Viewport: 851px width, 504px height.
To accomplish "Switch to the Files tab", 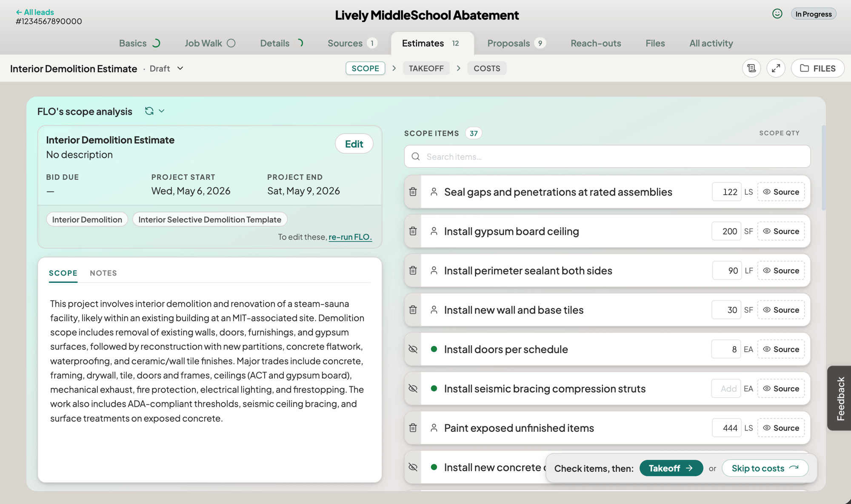I will 655,43.
